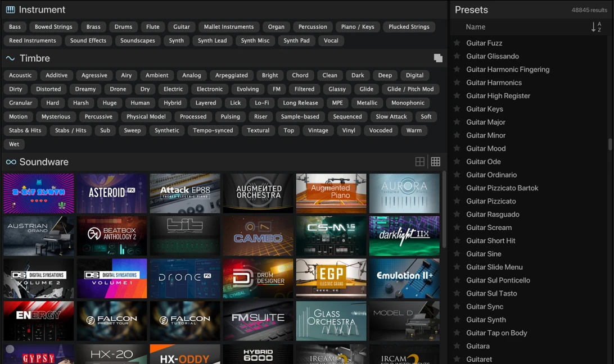
Task: Enable the Acoustic timbre tag
Action: pos(20,75)
